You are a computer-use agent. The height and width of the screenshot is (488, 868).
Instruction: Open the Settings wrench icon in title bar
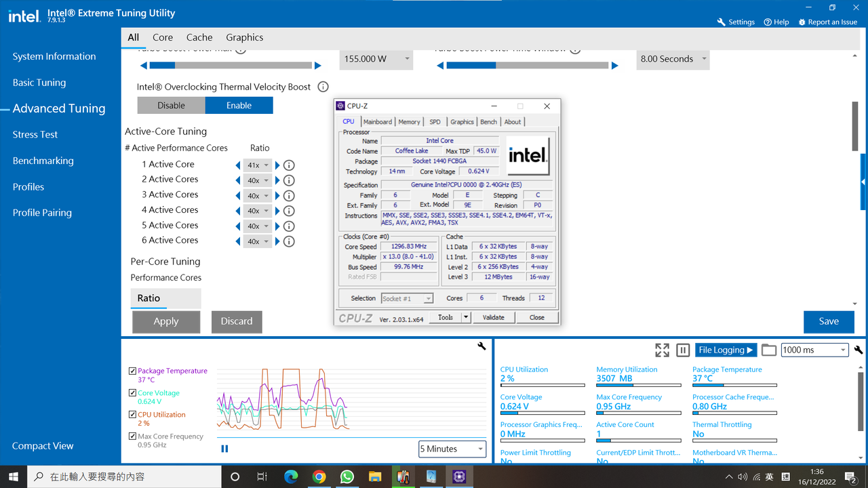click(721, 22)
